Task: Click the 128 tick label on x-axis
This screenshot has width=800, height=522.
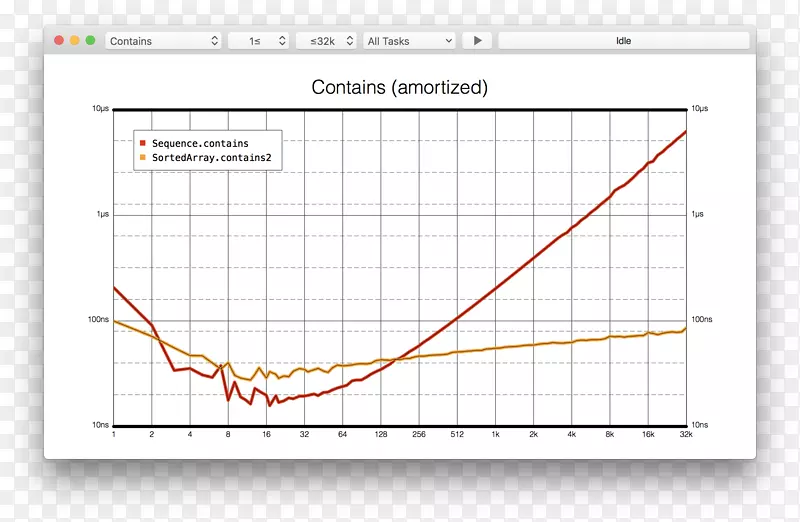Action: click(381, 435)
